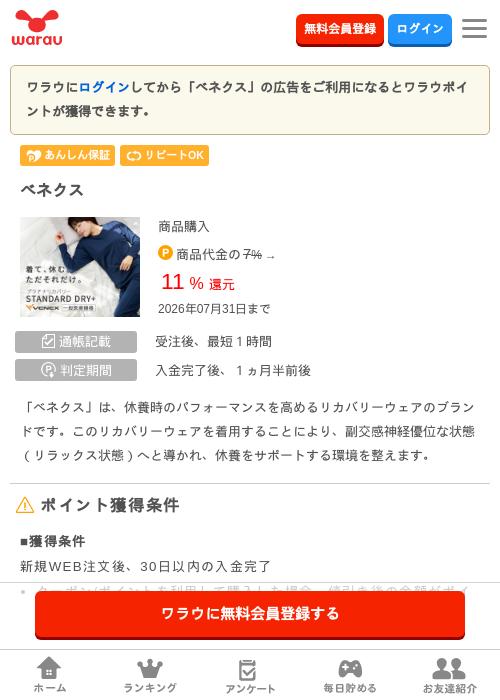Click the warau rabbit logo

point(37,28)
